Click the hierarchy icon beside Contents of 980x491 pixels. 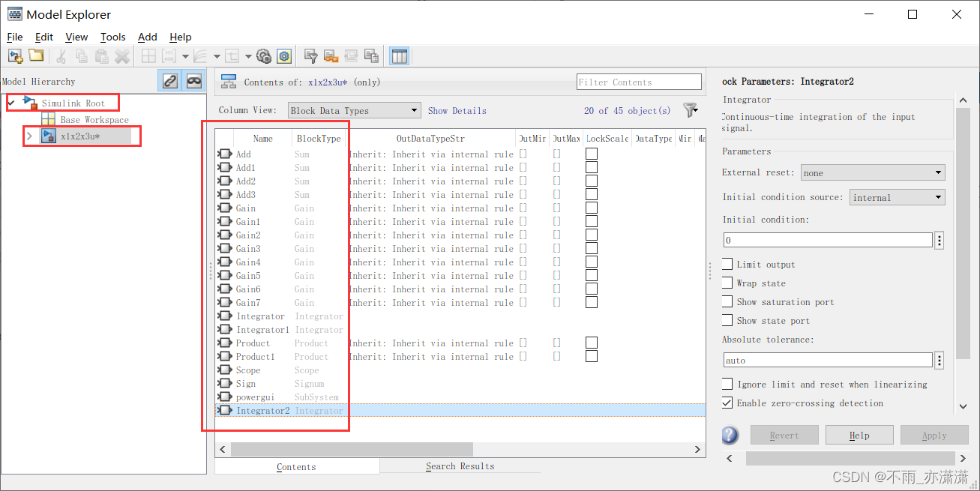coord(229,82)
